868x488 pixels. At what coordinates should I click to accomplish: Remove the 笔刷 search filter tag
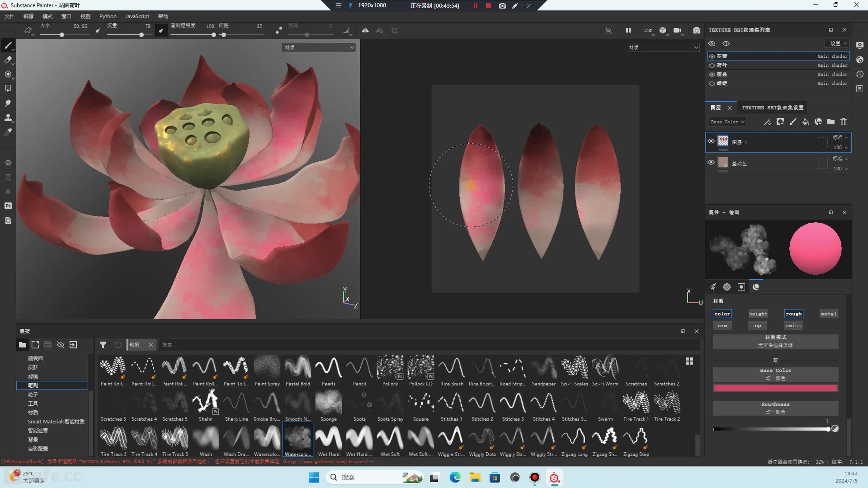tap(151, 345)
